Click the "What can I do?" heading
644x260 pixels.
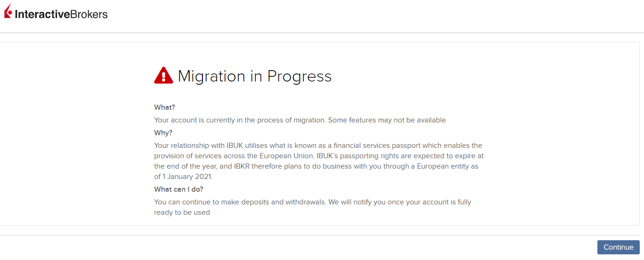pyautogui.click(x=178, y=189)
